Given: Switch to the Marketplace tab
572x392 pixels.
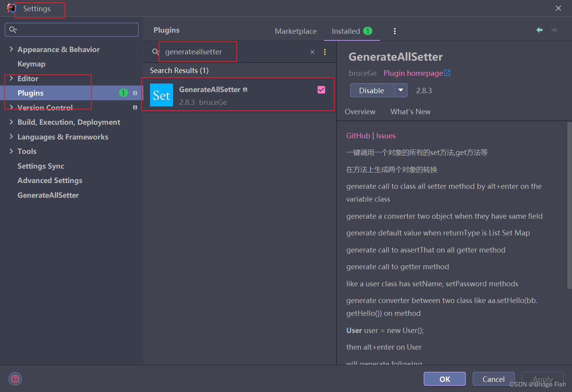Looking at the screenshot, I should pyautogui.click(x=295, y=31).
